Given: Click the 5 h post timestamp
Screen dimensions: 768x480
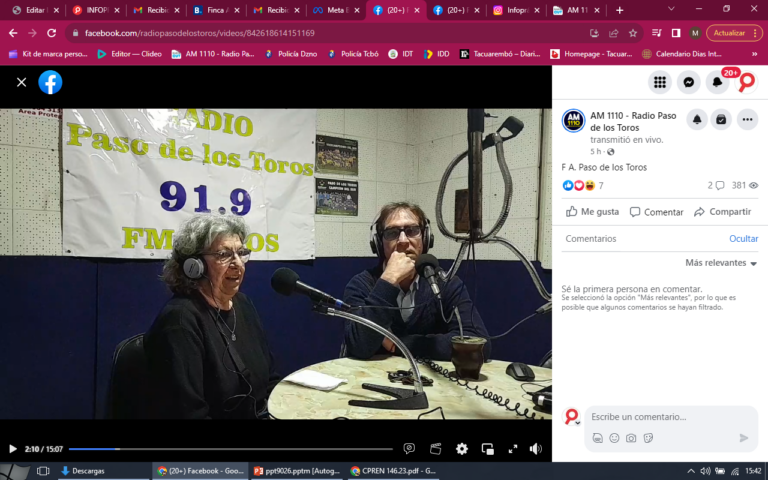Looking at the screenshot, I should pyautogui.click(x=596, y=151).
